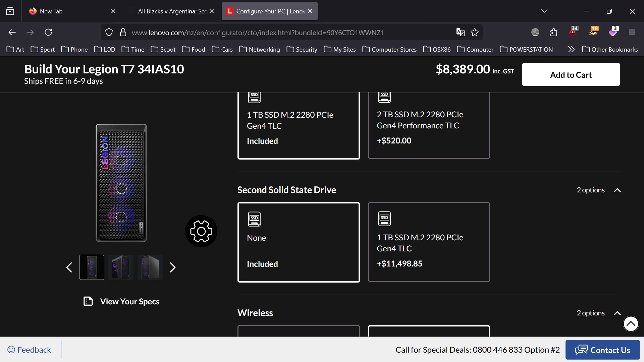The image size is (644, 362).
Task: Open the Computer Stores bookmark folder
Action: tap(389, 49)
